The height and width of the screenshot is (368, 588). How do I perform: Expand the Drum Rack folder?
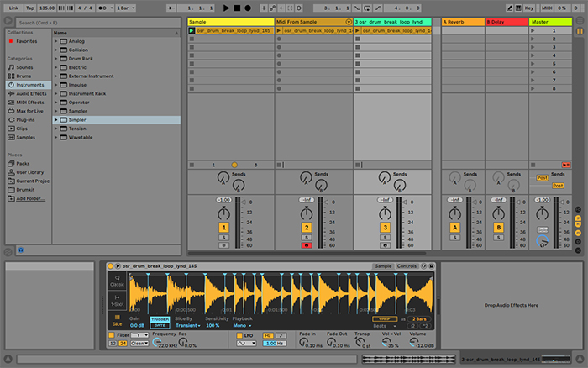(56, 59)
